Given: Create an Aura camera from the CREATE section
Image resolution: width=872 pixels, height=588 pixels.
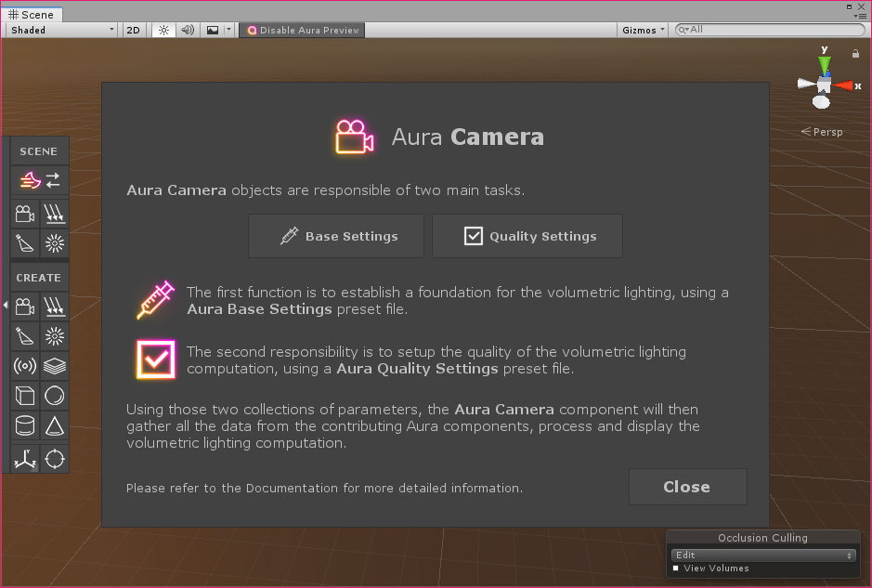Looking at the screenshot, I should pyautogui.click(x=25, y=307).
